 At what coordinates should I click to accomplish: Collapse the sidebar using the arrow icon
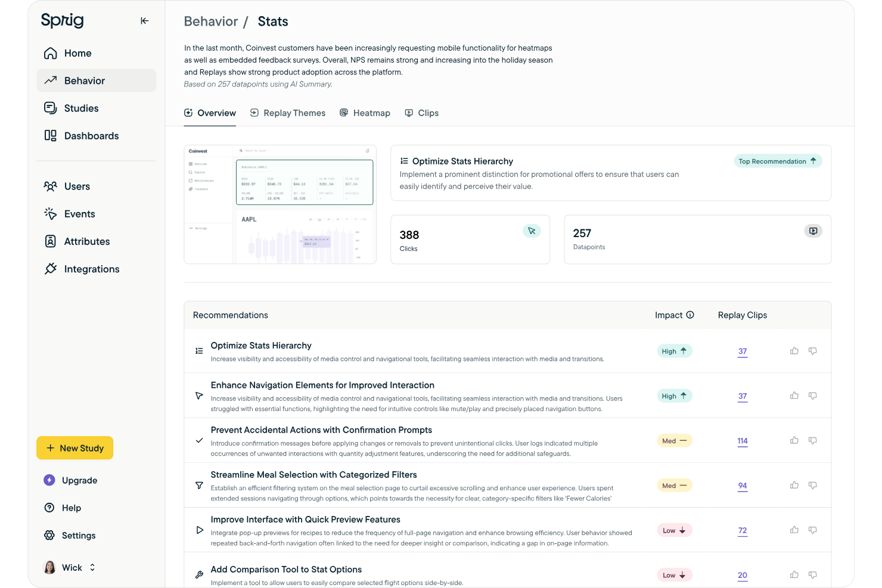coord(144,21)
